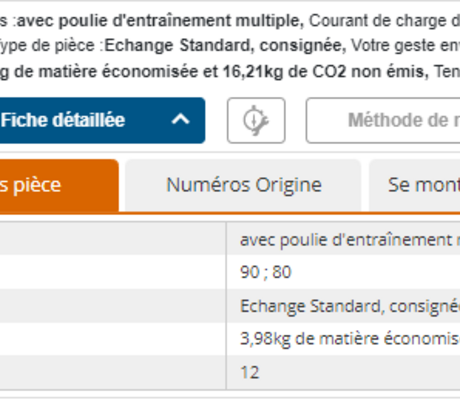Switch to the Numéros Origine tab
460x400 pixels.
(243, 185)
